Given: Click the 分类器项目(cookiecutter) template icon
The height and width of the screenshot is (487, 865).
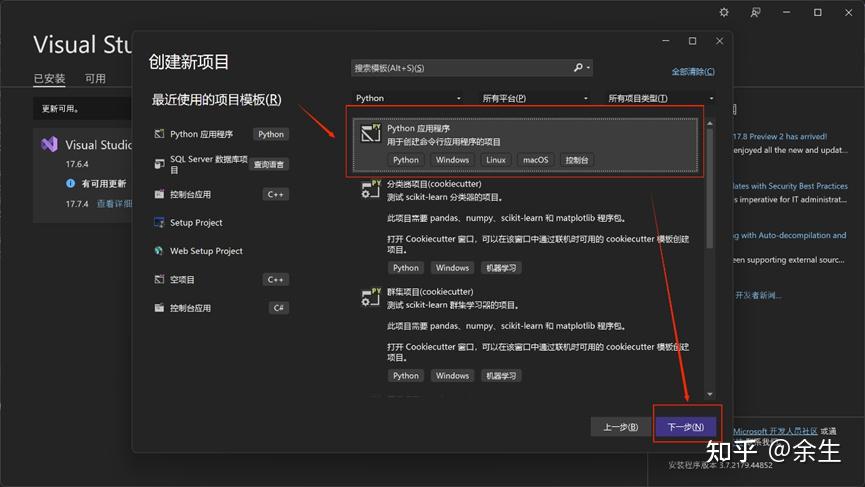Looking at the screenshot, I should tap(371, 189).
